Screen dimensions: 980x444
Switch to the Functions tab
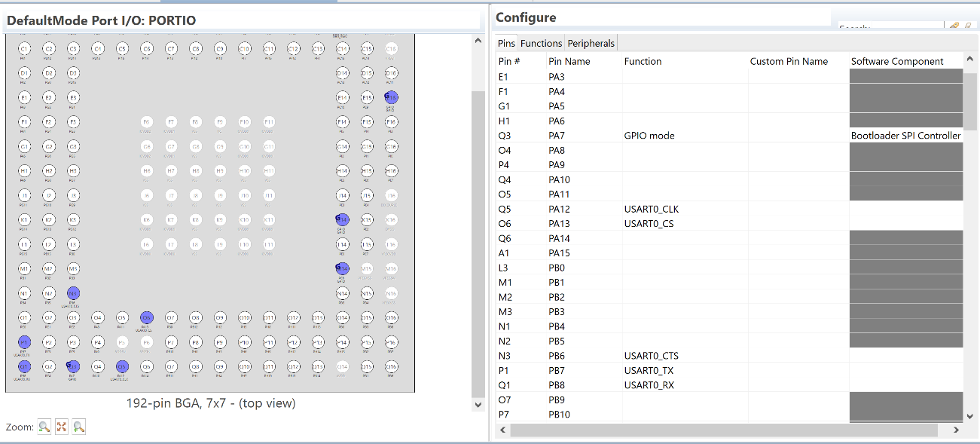pyautogui.click(x=541, y=43)
